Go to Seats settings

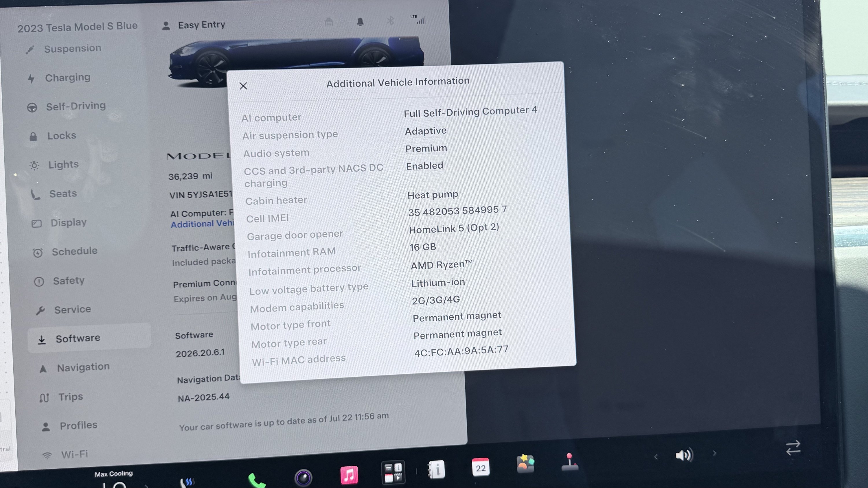pyautogui.click(x=54, y=194)
